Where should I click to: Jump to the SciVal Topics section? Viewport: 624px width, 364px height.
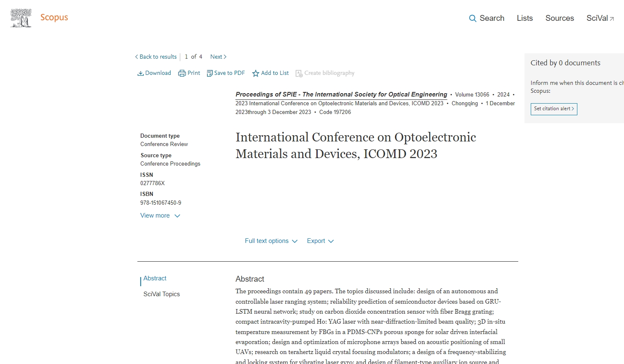click(162, 294)
